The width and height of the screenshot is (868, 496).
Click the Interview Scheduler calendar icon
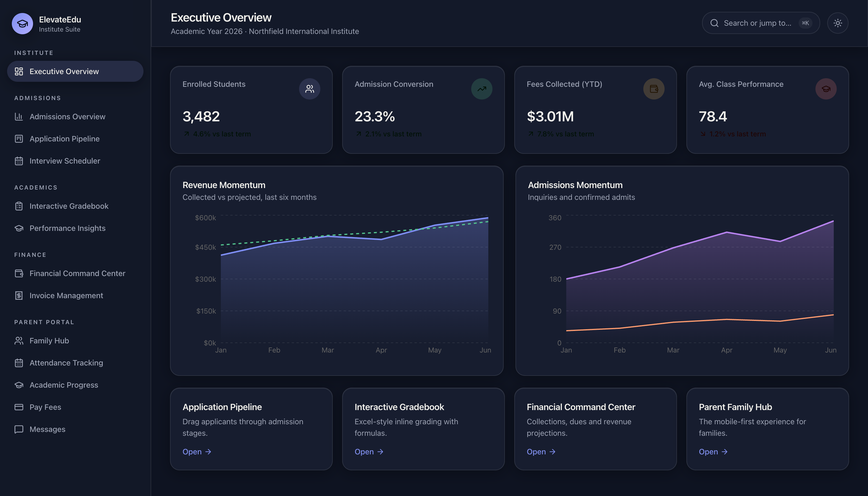point(19,161)
